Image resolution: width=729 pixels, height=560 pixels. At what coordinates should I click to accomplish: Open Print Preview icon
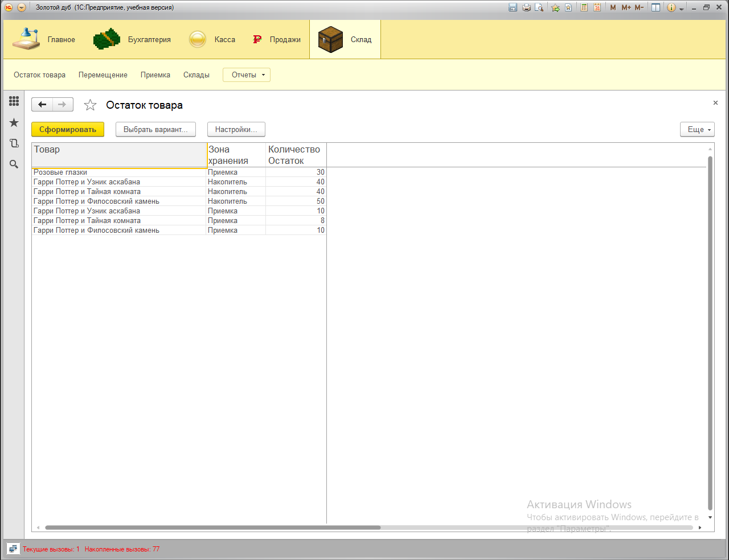[539, 7]
